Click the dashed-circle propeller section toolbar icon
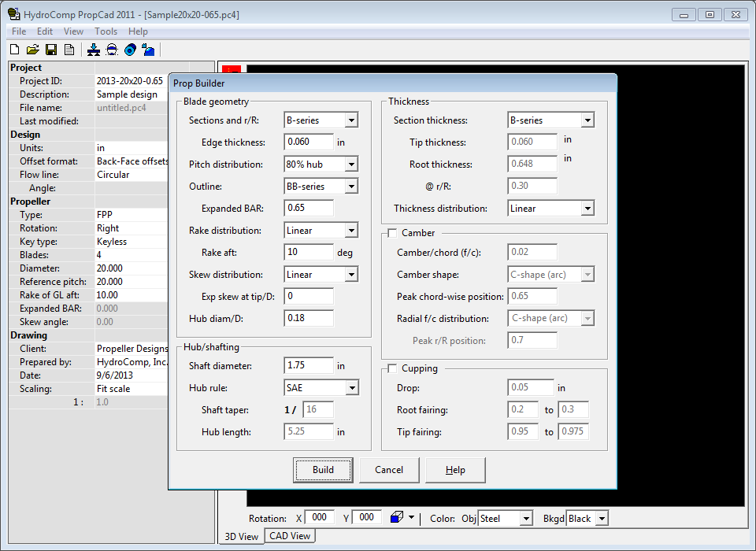The image size is (756, 551). [112, 50]
